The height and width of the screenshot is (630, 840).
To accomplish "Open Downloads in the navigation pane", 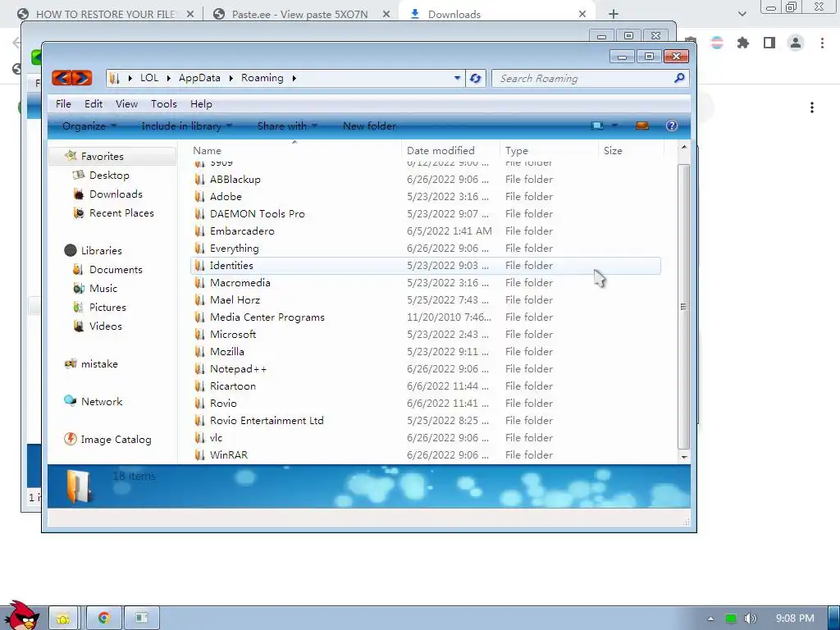I will click(115, 194).
